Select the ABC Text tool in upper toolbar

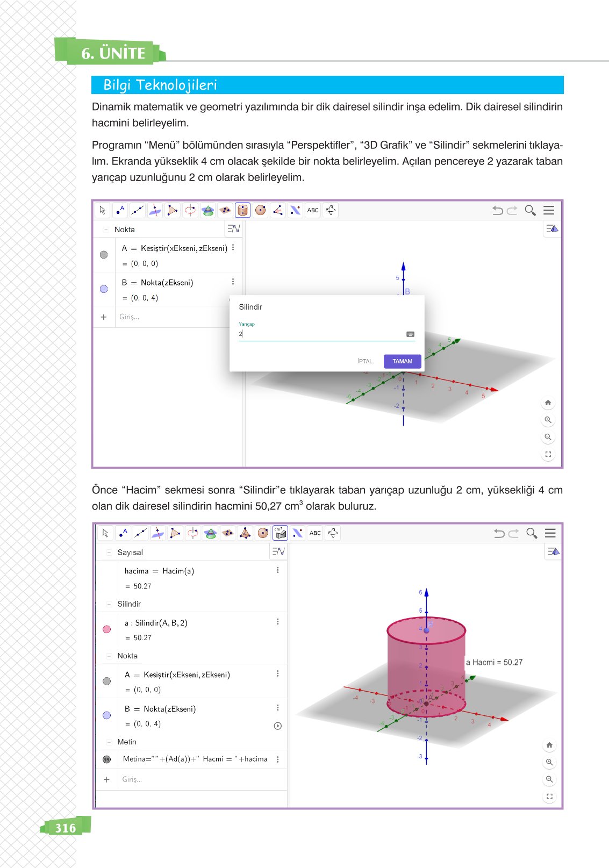[x=313, y=210]
